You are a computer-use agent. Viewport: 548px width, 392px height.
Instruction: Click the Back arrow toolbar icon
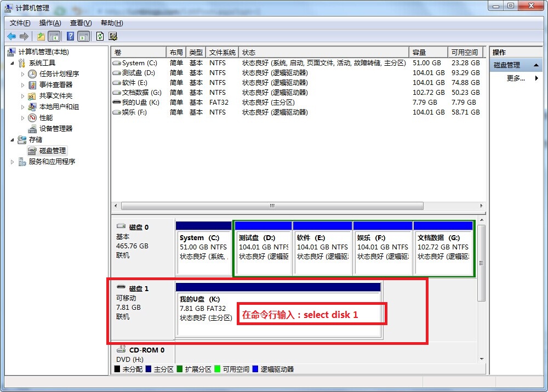pyautogui.click(x=11, y=36)
